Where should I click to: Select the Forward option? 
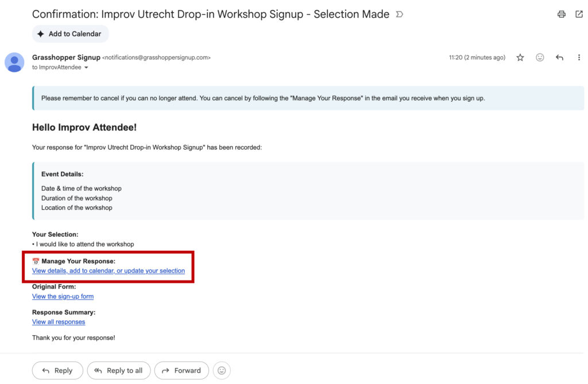point(181,370)
